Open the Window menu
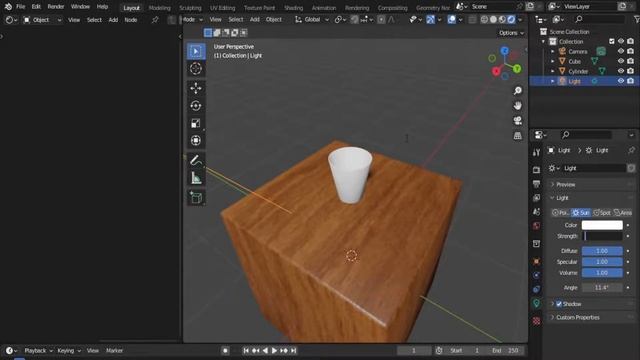Viewport: 640px width, 360px height. (80, 7)
